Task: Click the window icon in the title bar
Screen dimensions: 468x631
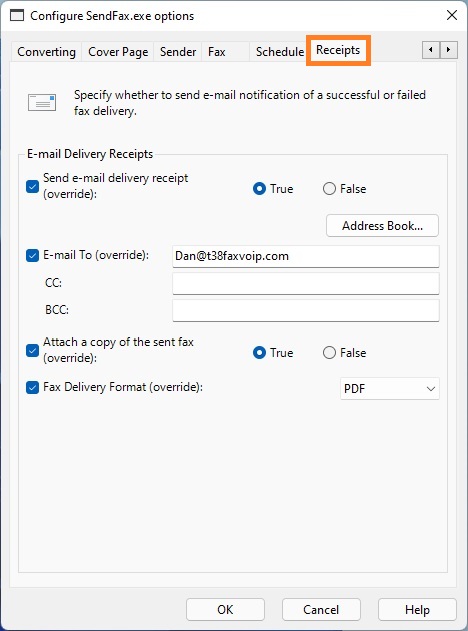Action: tap(17, 16)
